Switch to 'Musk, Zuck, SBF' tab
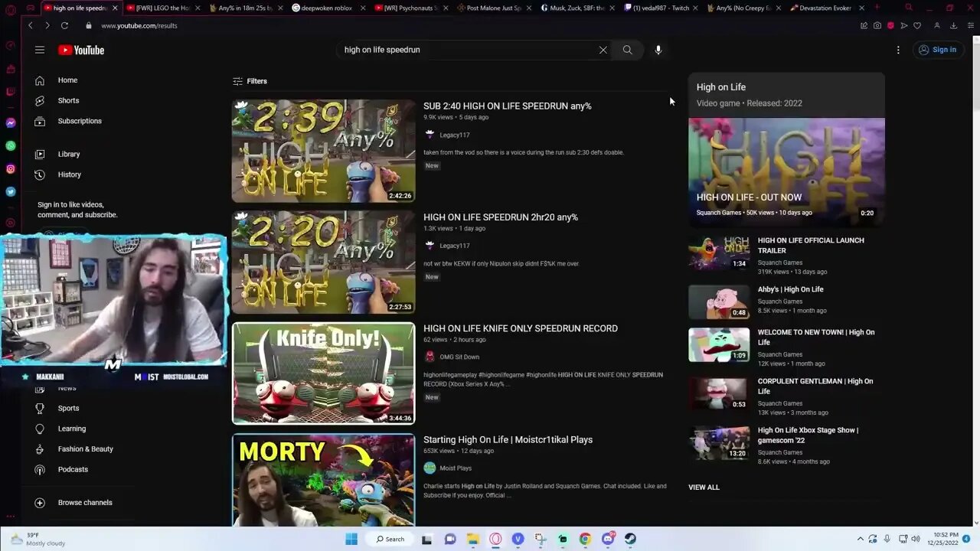Image resolution: width=980 pixels, height=551 pixels. pyautogui.click(x=577, y=8)
